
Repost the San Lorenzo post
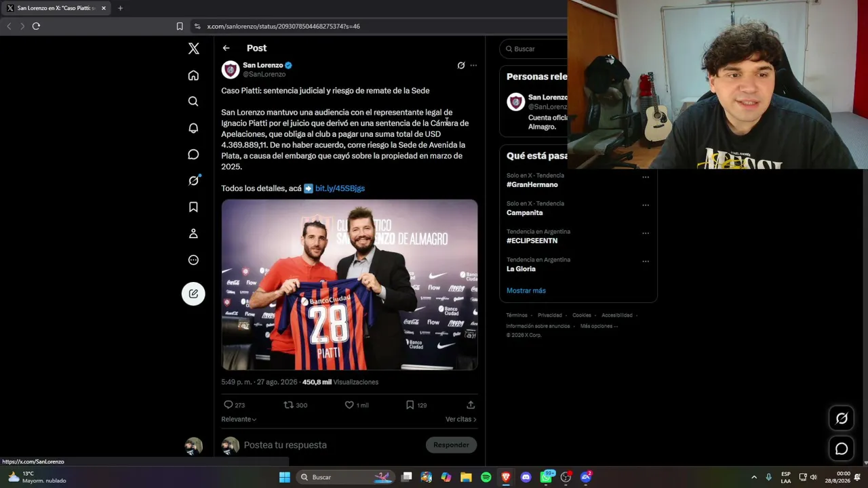click(288, 405)
